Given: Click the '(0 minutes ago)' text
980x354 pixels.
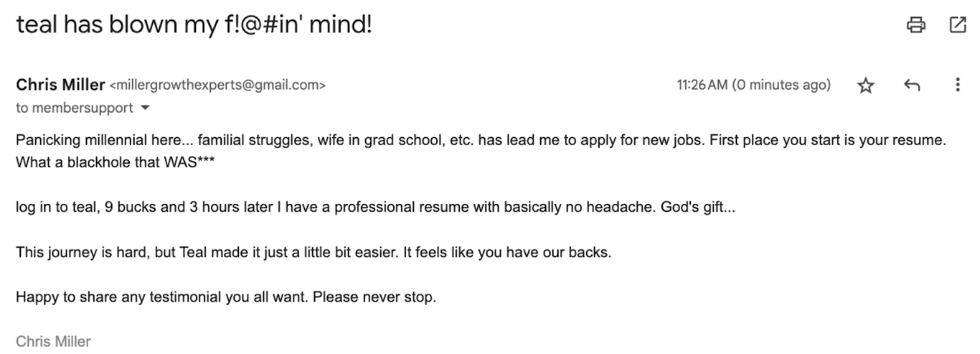Looking at the screenshot, I should pyautogui.click(x=781, y=85).
